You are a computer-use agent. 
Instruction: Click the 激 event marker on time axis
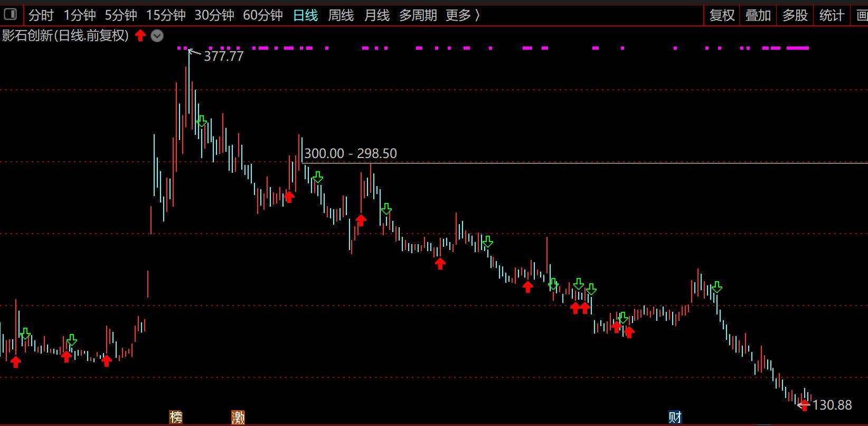238,417
